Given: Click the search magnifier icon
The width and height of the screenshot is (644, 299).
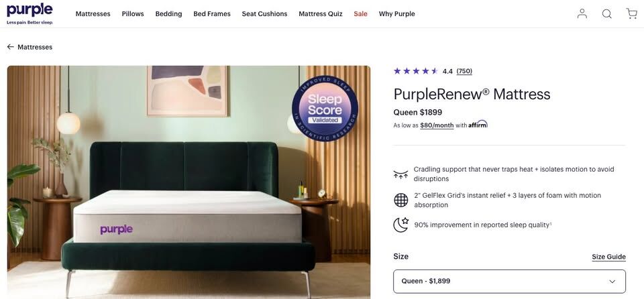Looking at the screenshot, I should pyautogui.click(x=606, y=13).
